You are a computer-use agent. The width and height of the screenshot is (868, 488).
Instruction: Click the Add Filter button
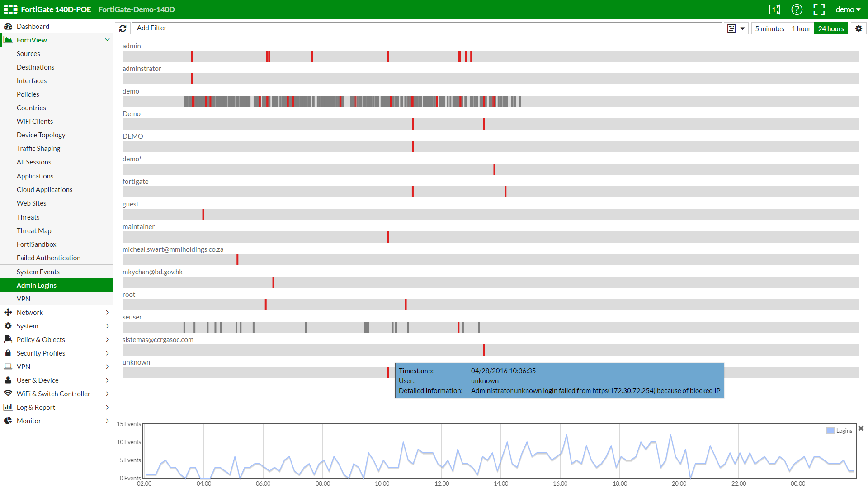(151, 28)
